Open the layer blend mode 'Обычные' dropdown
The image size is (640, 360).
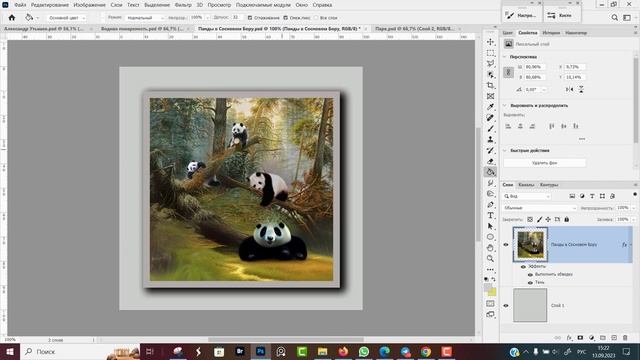coord(540,208)
